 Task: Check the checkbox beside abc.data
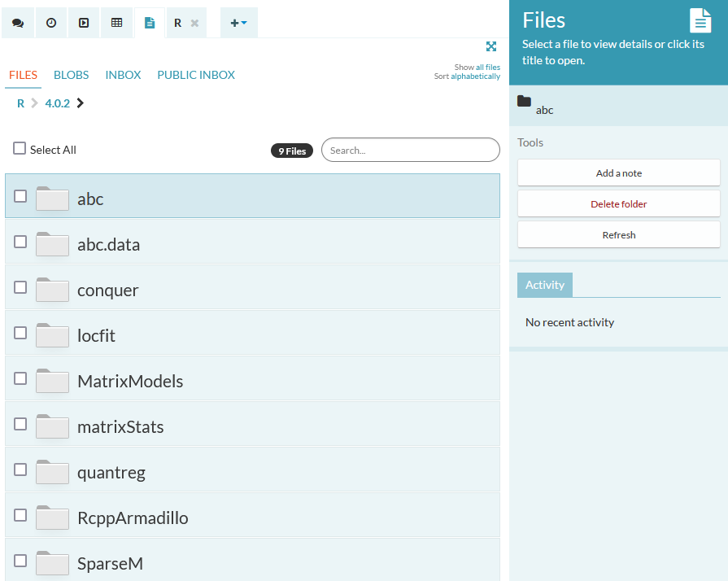[20, 241]
